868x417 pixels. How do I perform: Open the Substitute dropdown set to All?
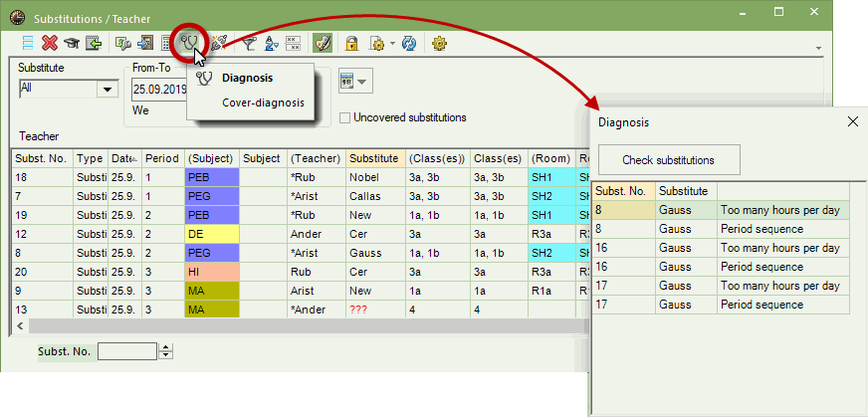click(x=107, y=90)
